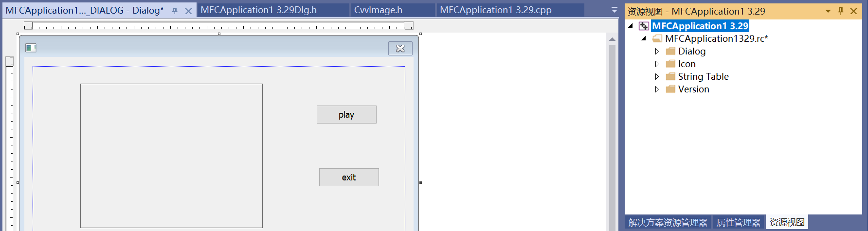
Task: Close the designed dialog with X button
Action: pyautogui.click(x=400, y=48)
